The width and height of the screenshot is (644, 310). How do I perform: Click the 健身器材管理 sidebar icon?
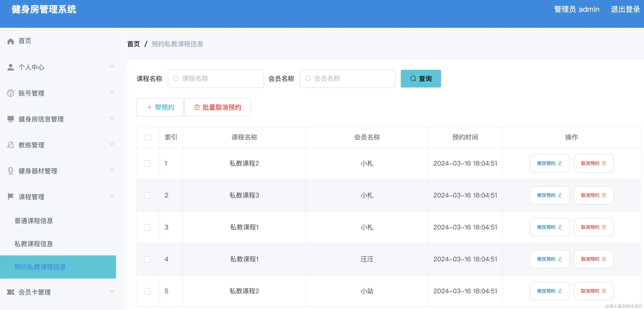coord(10,171)
